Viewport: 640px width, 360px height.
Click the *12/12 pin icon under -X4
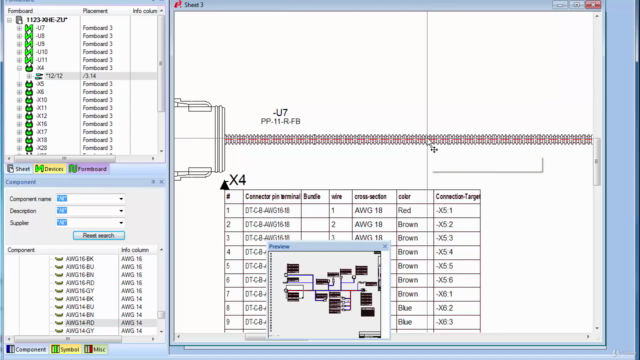pos(39,76)
